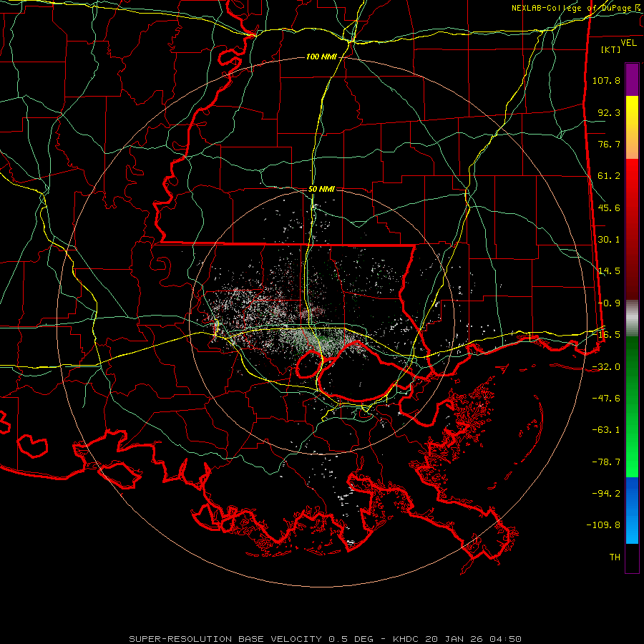
Task: Select the 45.6 velocity scale value
Action: click(609, 208)
